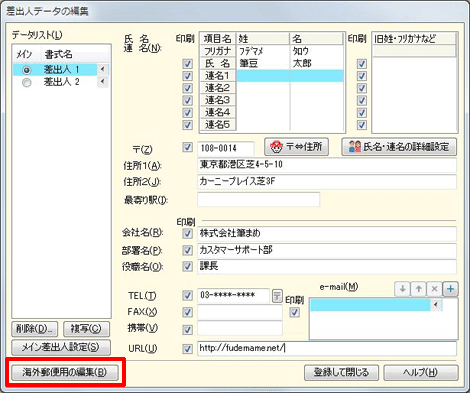
Task: Click the 〒⇔住所 postal lookup button
Action: coord(296,147)
